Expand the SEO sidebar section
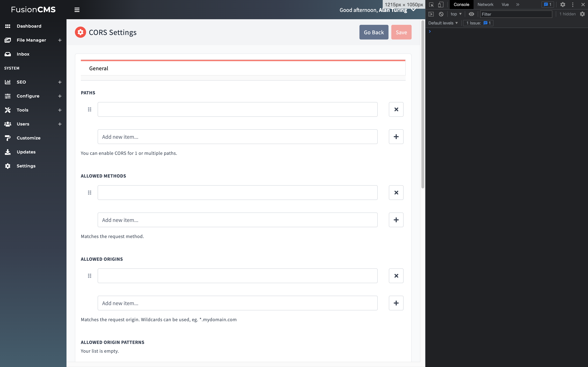 tap(59, 82)
